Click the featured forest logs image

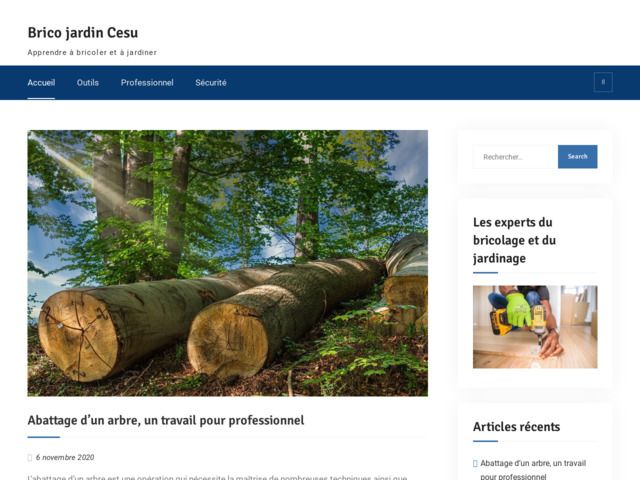[227, 263]
